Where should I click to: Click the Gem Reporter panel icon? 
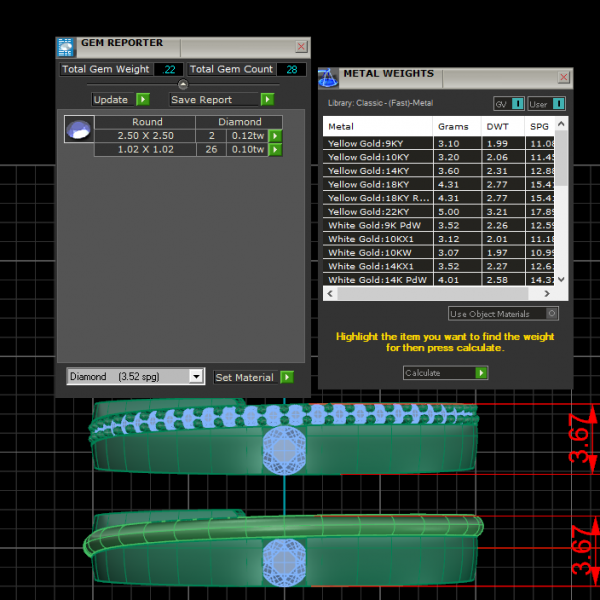pyautogui.click(x=65, y=46)
